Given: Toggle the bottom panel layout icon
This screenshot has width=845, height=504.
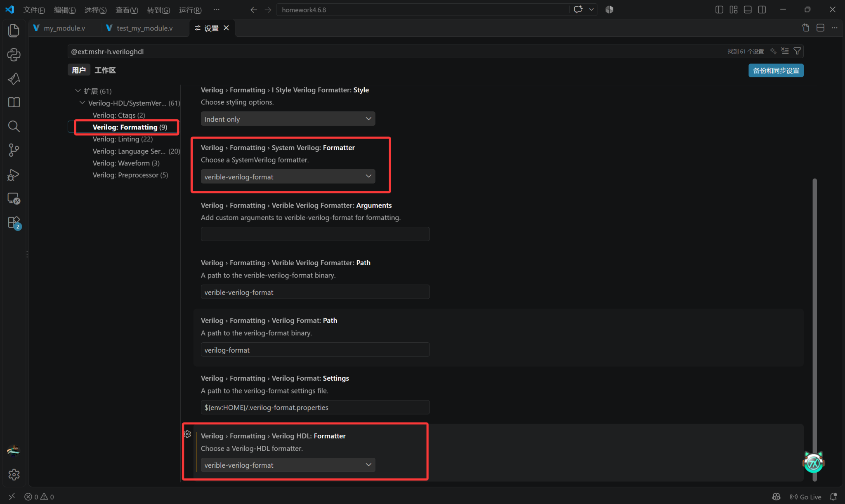Looking at the screenshot, I should coord(748,9).
